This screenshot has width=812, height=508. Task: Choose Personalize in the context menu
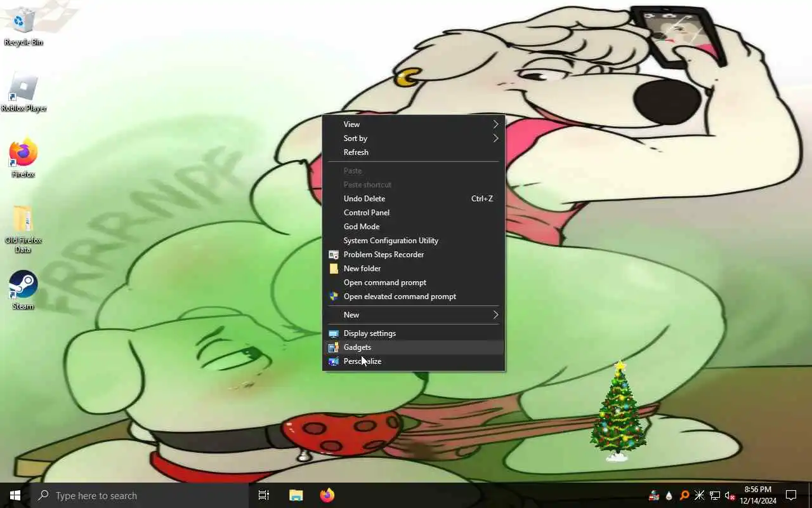point(414,361)
